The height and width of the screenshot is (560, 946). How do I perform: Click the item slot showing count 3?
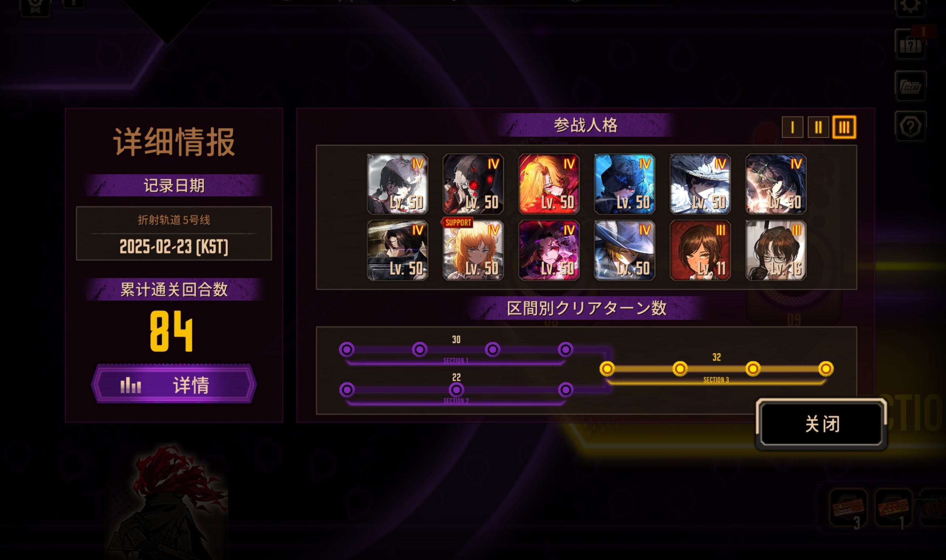[848, 508]
